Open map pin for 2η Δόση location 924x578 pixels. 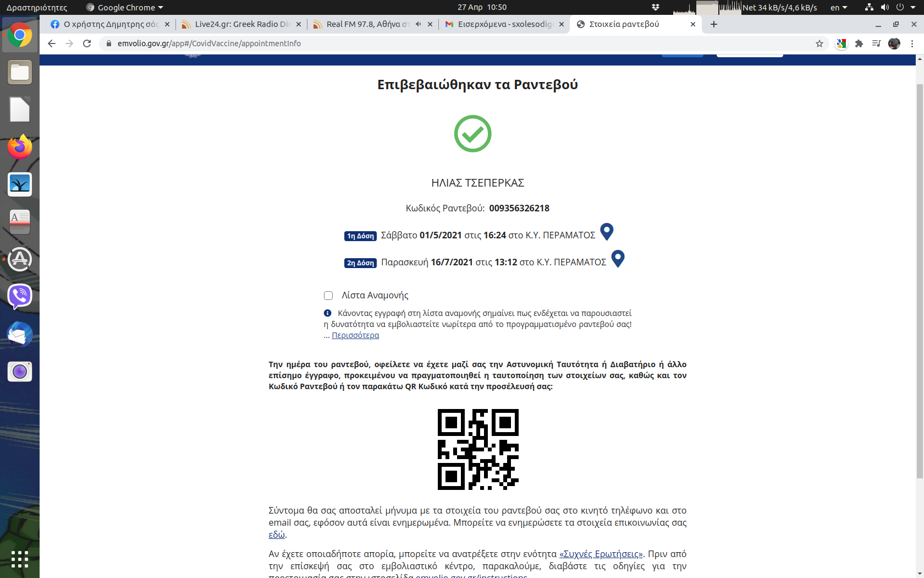pyautogui.click(x=618, y=259)
